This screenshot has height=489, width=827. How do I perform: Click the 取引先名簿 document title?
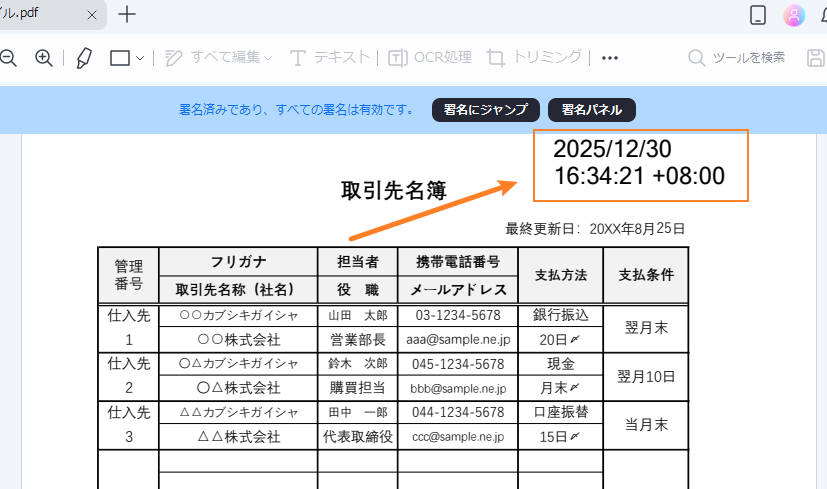[393, 190]
